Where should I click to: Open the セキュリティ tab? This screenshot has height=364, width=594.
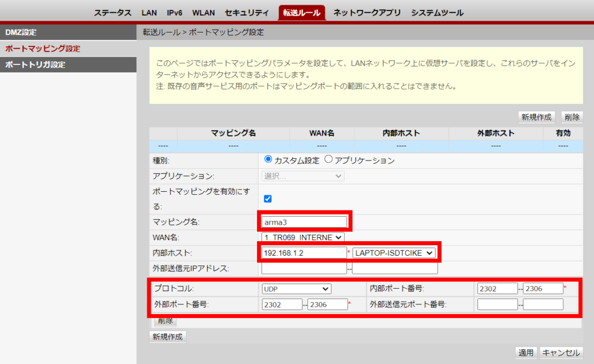(x=247, y=13)
